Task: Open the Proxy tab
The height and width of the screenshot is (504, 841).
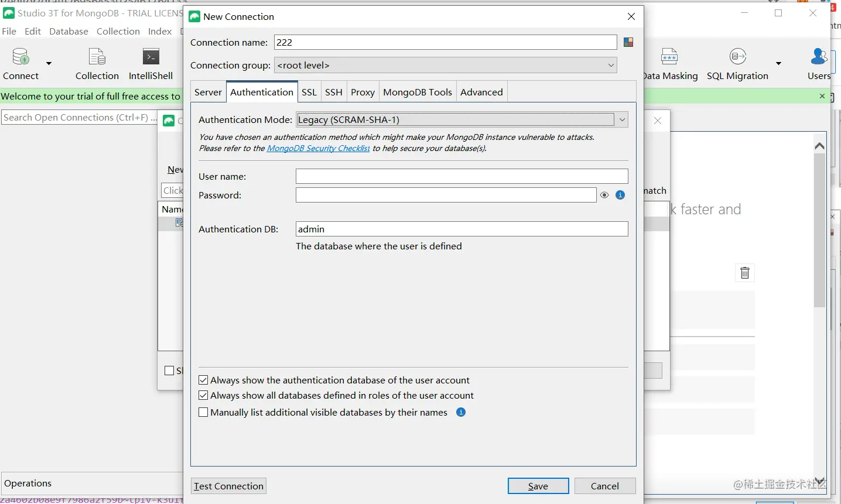Action: click(x=363, y=92)
